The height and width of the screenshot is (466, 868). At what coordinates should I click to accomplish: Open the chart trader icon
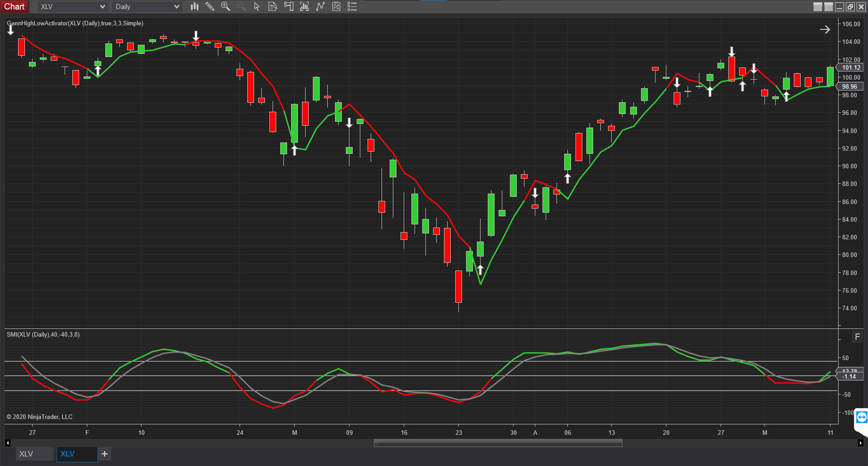click(x=288, y=6)
